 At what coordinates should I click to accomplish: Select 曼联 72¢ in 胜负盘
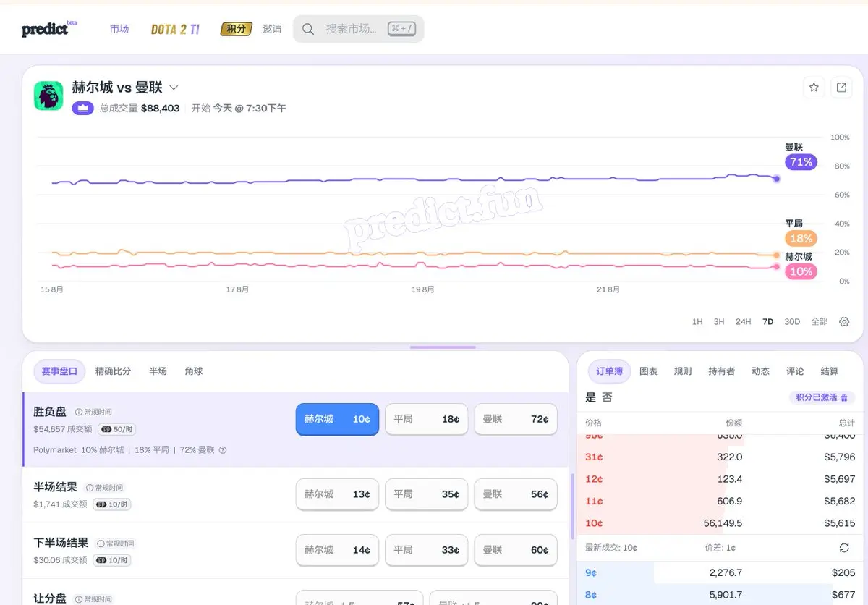click(516, 419)
